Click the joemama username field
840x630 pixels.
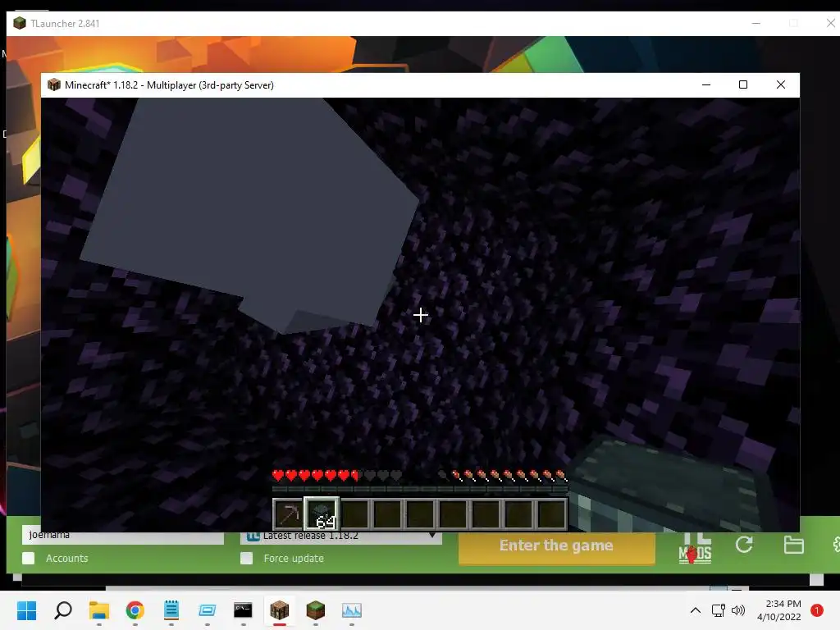tap(123, 537)
